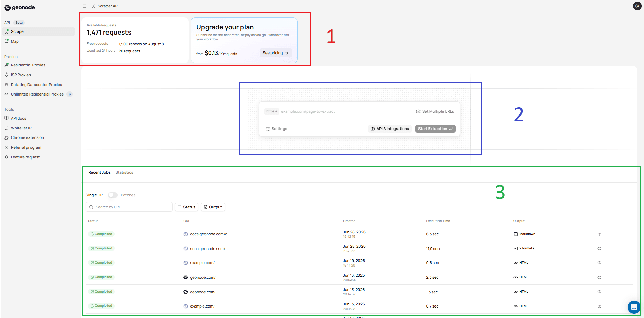Open scraper Settings
Viewport: 644px width, 318px height.
click(276, 129)
